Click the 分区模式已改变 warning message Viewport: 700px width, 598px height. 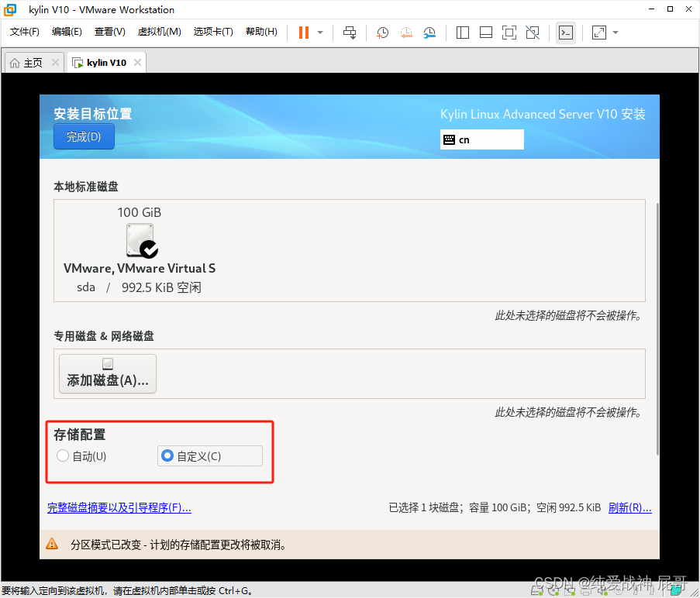tap(178, 545)
